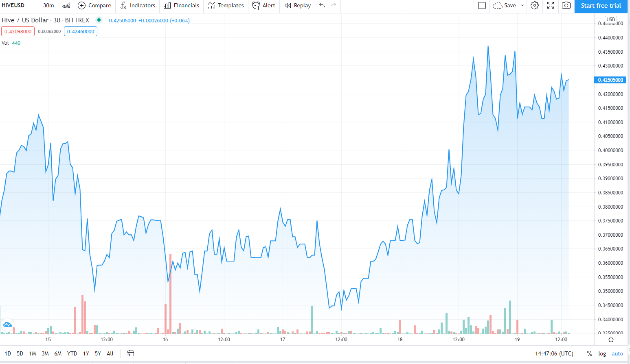630x364 pixels.
Task: Add a symbol with Compare
Action: coord(94,6)
